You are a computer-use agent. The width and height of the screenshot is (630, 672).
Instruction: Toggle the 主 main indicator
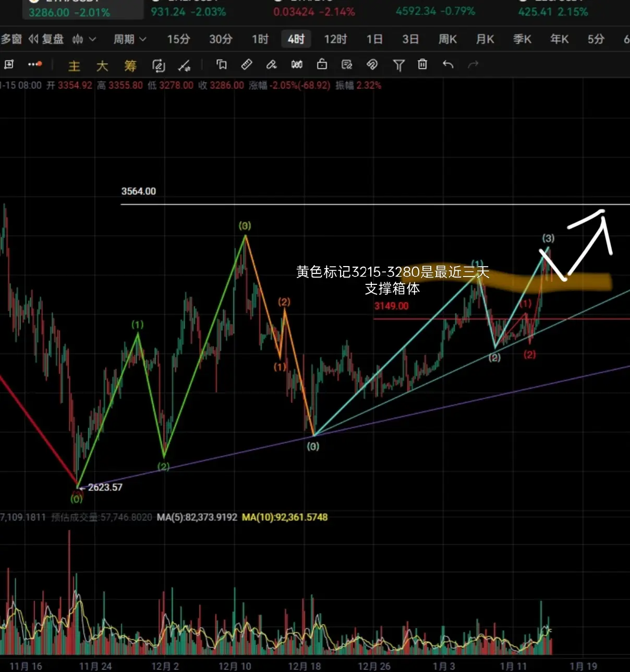pos(74,66)
